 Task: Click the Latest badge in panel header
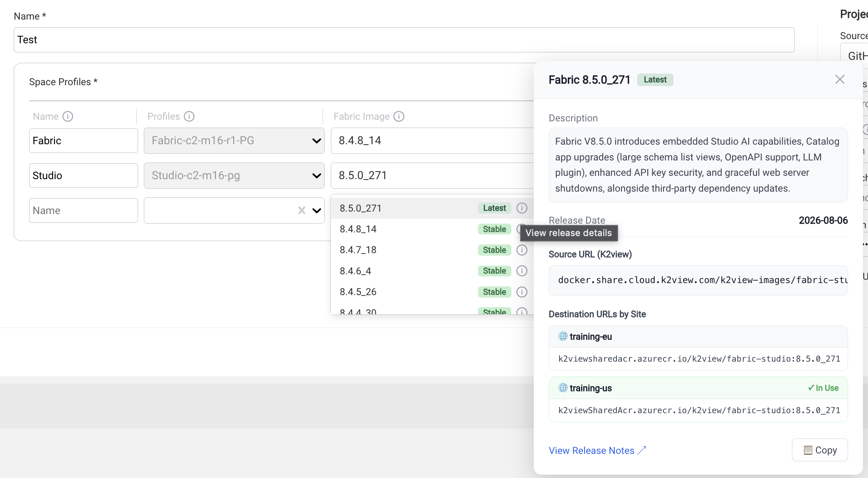tap(655, 80)
